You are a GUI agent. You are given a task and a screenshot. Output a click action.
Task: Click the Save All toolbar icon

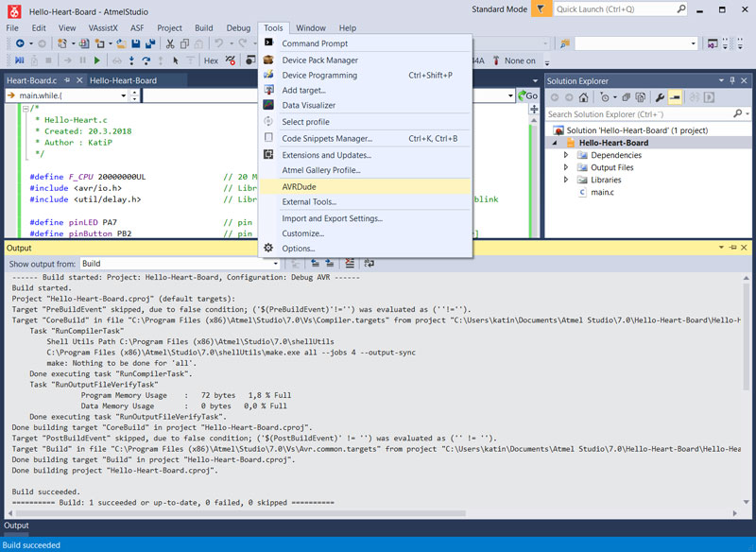pyautogui.click(x=150, y=43)
